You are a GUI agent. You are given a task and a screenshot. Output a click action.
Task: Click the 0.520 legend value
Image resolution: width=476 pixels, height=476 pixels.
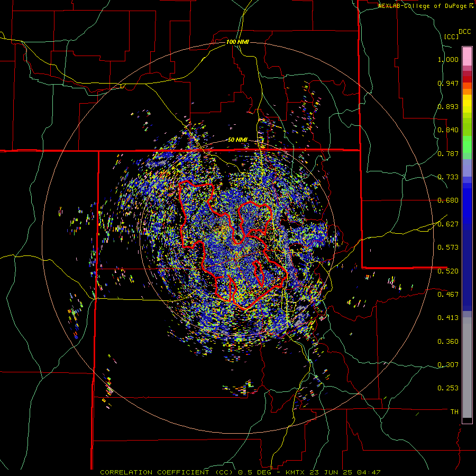click(448, 271)
